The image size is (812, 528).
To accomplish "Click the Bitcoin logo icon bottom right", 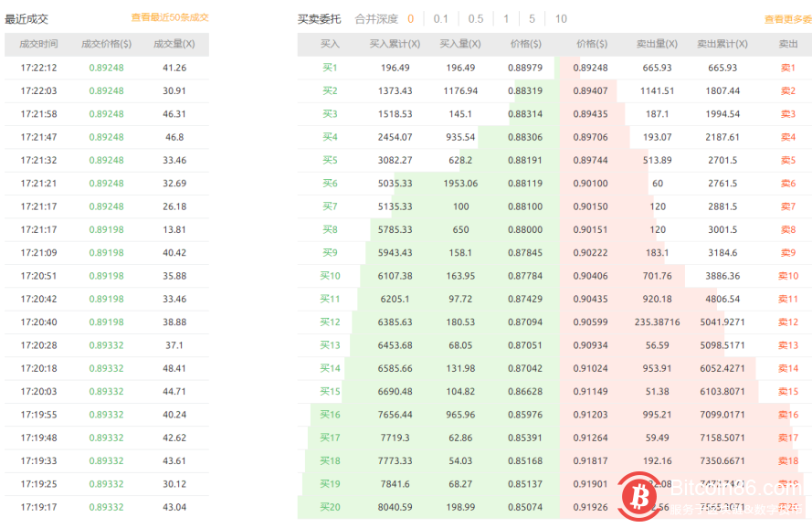I will click(637, 493).
